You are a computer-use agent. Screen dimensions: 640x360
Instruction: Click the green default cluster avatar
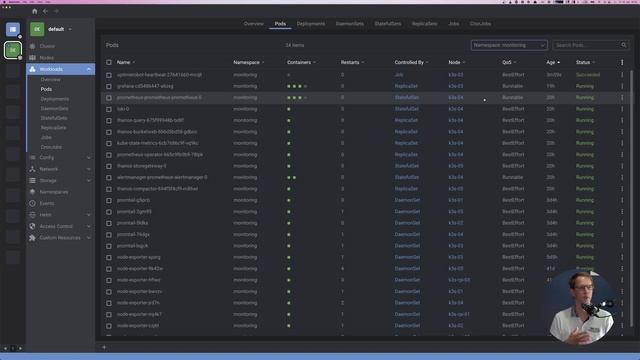(37, 29)
